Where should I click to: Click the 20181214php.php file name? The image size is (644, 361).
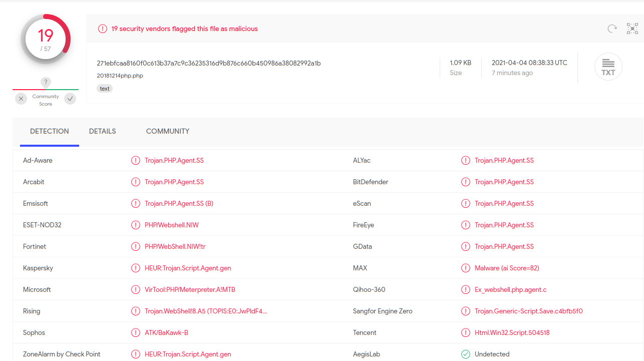point(120,76)
